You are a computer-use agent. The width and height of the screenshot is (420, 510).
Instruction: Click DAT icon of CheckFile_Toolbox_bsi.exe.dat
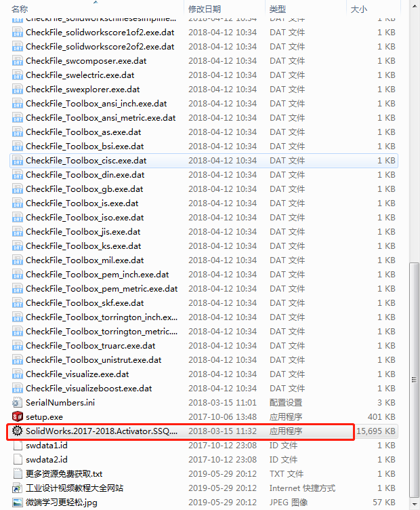click(x=17, y=146)
